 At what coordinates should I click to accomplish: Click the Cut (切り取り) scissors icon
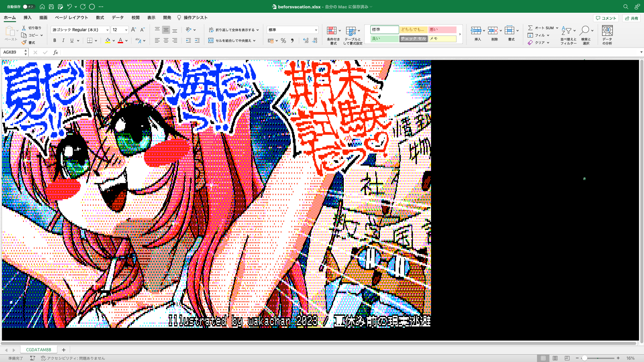(x=24, y=28)
